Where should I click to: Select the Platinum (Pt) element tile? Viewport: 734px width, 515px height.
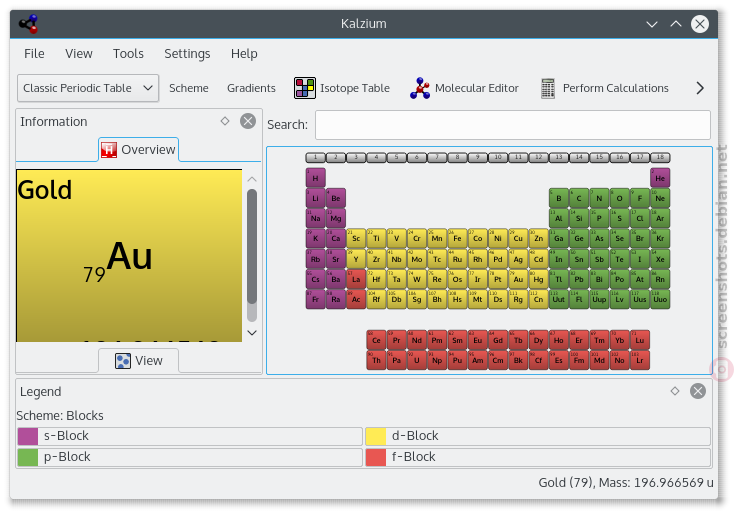point(498,279)
